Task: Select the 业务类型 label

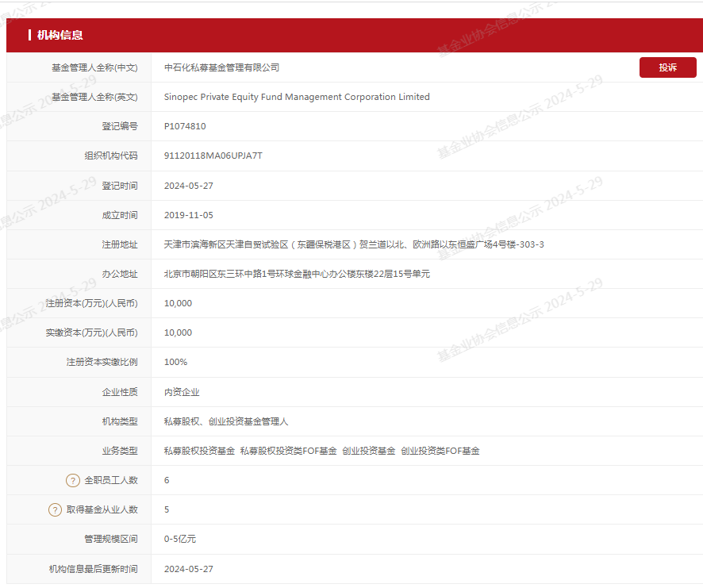Action: pos(120,451)
